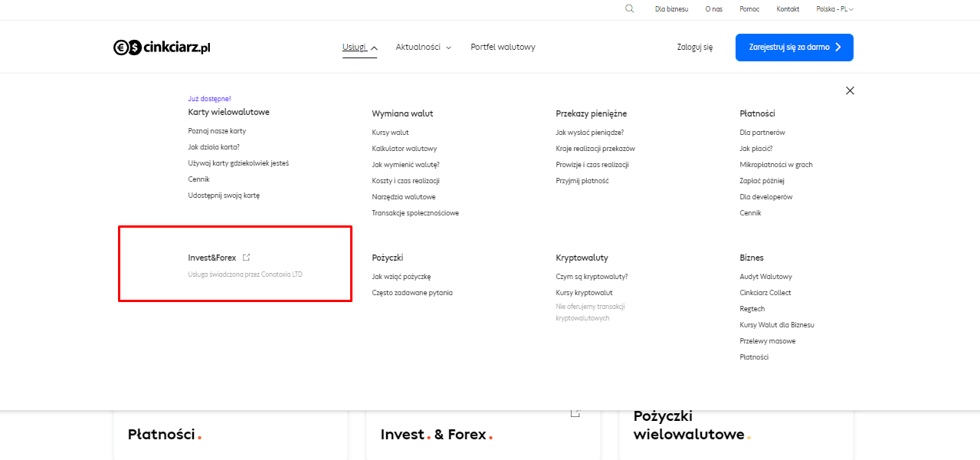
Task: Open Zapłać później
Action: pyautogui.click(x=762, y=181)
